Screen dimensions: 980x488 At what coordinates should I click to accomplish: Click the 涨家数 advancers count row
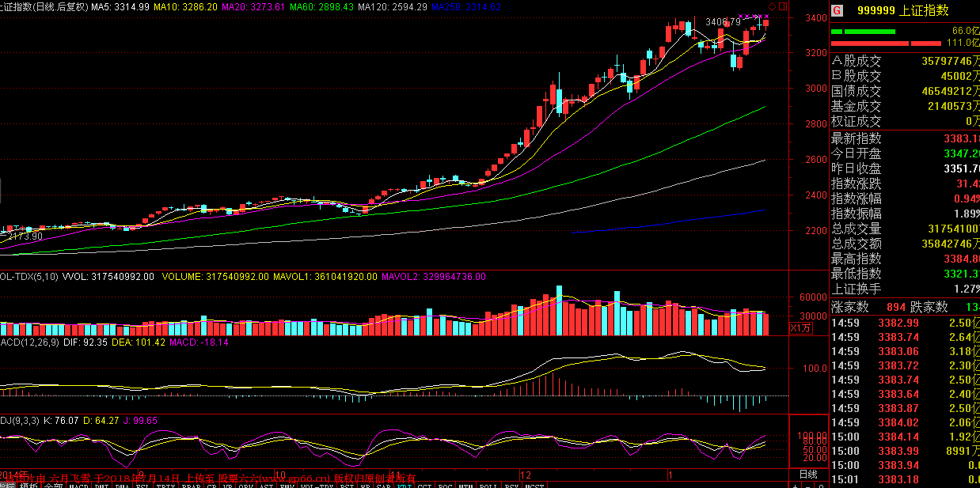pyautogui.click(x=871, y=307)
